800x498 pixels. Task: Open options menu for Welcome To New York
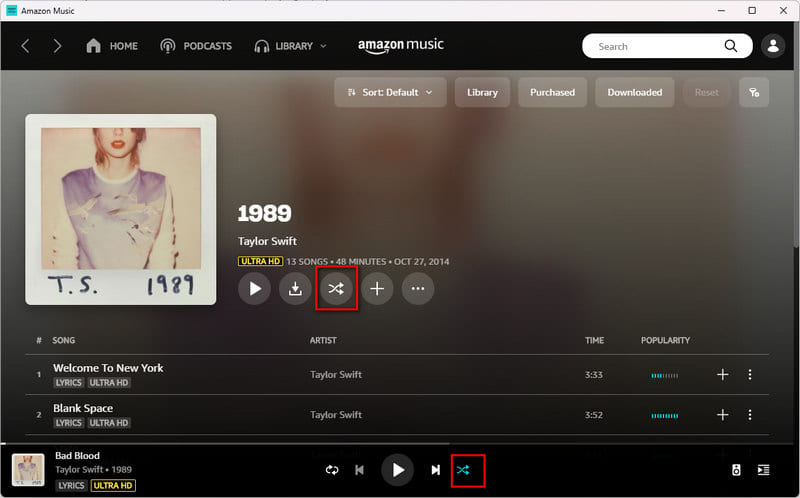pyautogui.click(x=749, y=375)
